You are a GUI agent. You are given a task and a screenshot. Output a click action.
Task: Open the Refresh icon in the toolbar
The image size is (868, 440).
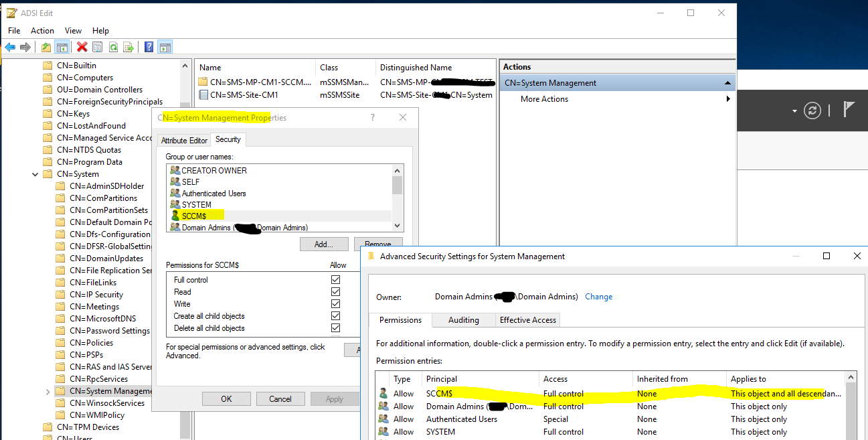(113, 46)
